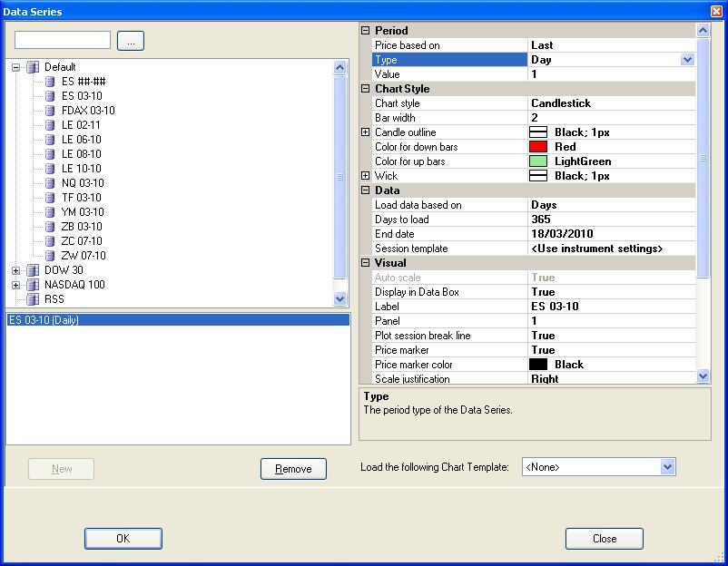This screenshot has width=728, height=566.
Task: Click the Red down bars color swatch
Action: click(x=538, y=147)
